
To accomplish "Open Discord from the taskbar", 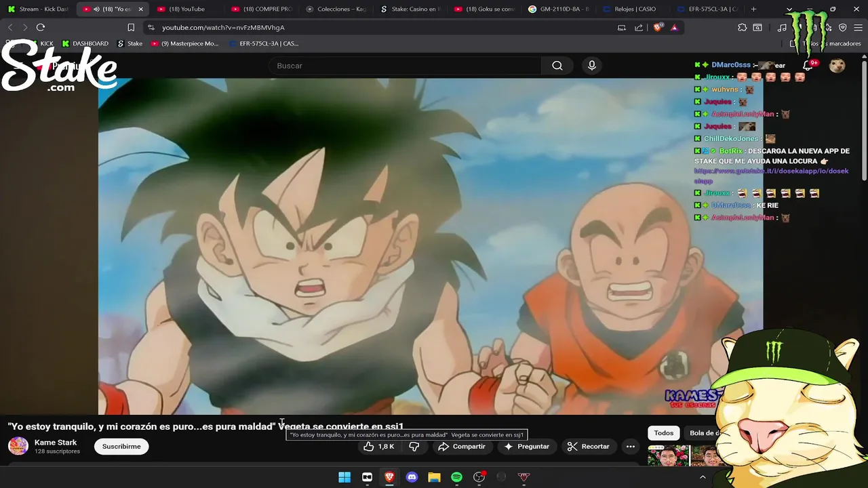I will (412, 477).
